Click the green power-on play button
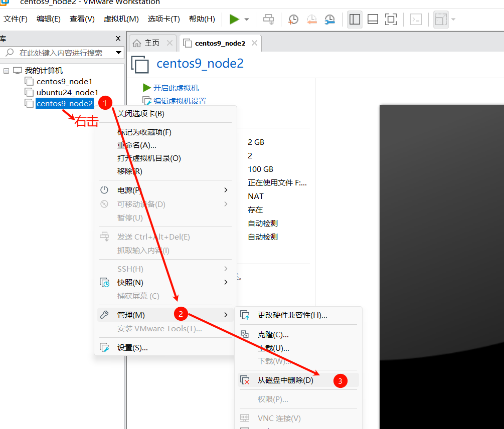 click(234, 19)
